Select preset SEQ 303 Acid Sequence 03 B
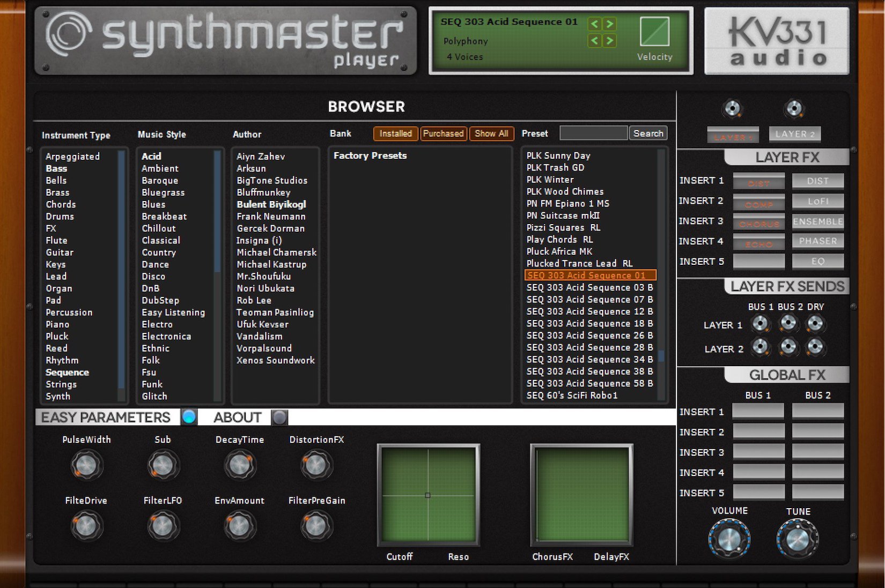This screenshot has height=588, width=885. (x=589, y=287)
